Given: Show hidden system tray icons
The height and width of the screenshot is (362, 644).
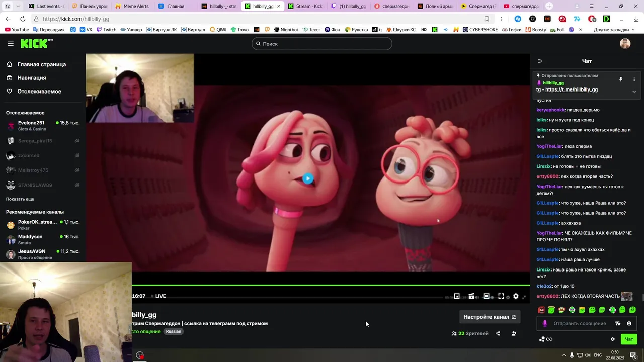Looking at the screenshot, I should tap(563, 355).
